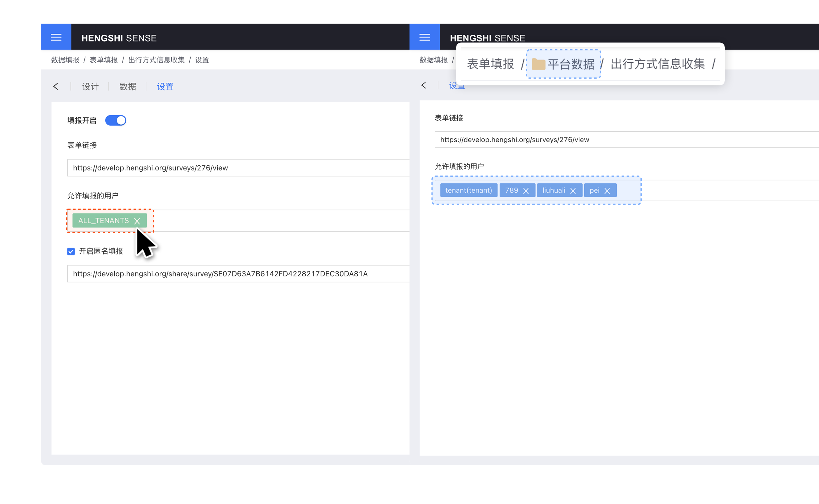Viewport: 819px width, 504px height.
Task: Open 表单填报 breadcrumb in left window
Action: pyautogui.click(x=104, y=60)
